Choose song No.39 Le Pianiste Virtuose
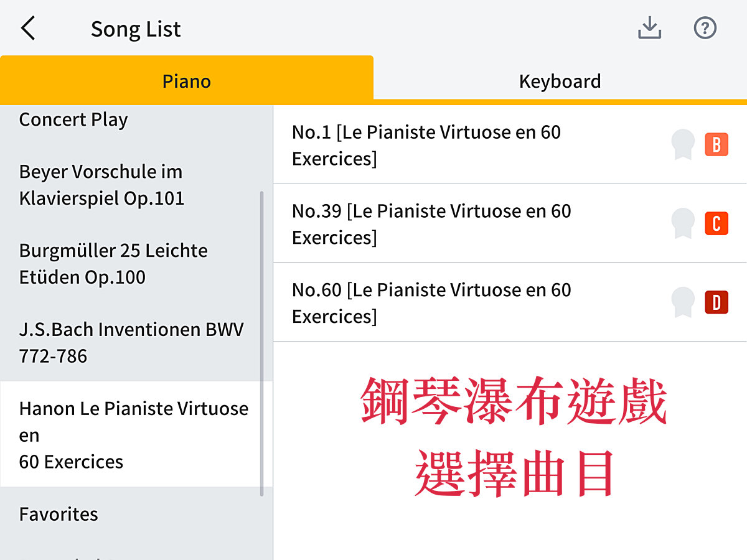Viewport: 747px width, 560px height. (x=431, y=224)
